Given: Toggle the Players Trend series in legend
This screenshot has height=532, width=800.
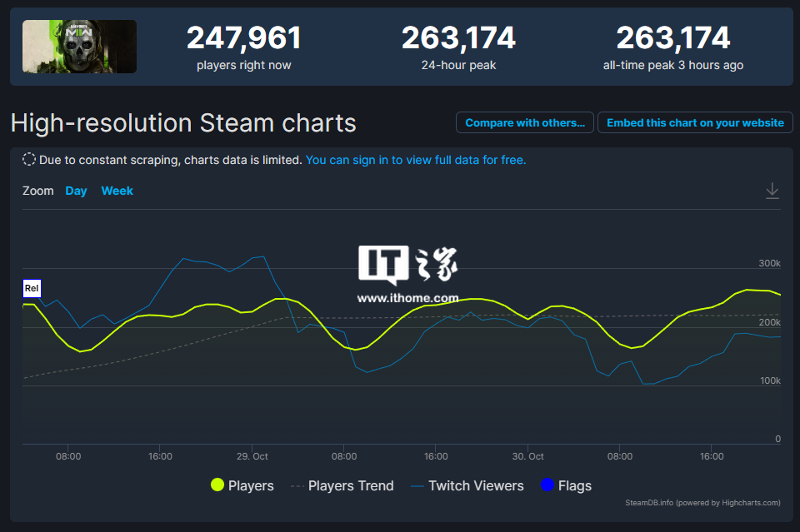Looking at the screenshot, I should 342,485.
